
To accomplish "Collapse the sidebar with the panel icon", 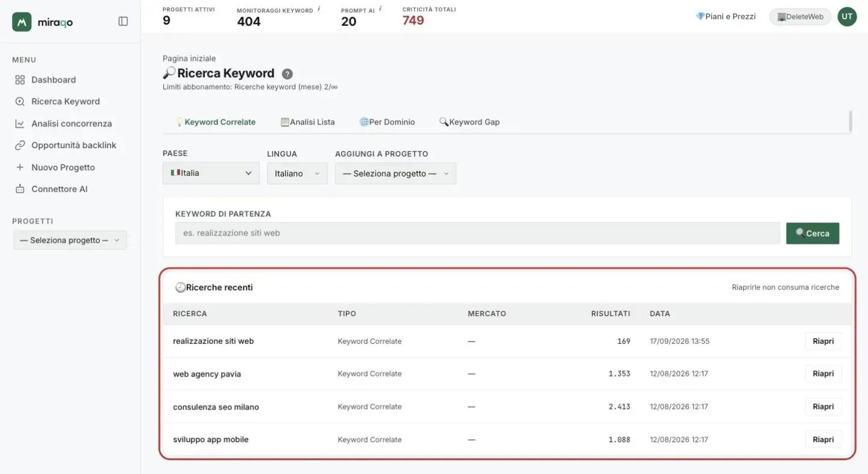I will coord(123,22).
